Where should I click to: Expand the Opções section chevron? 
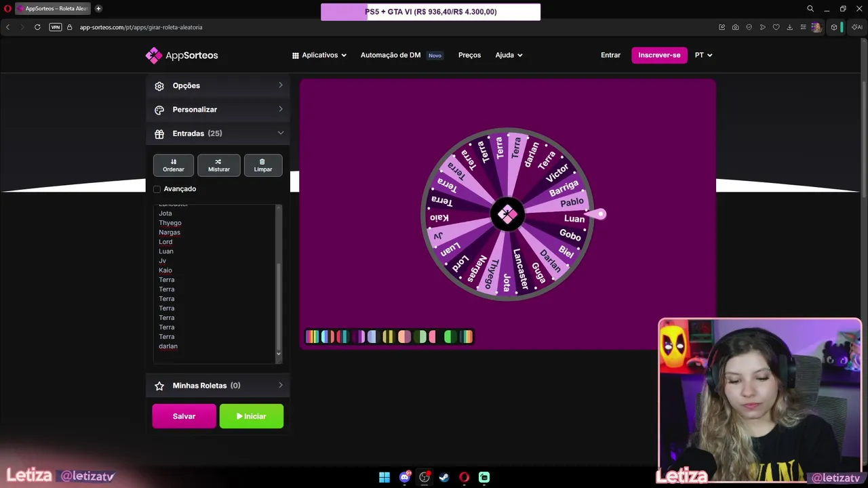pyautogui.click(x=281, y=85)
